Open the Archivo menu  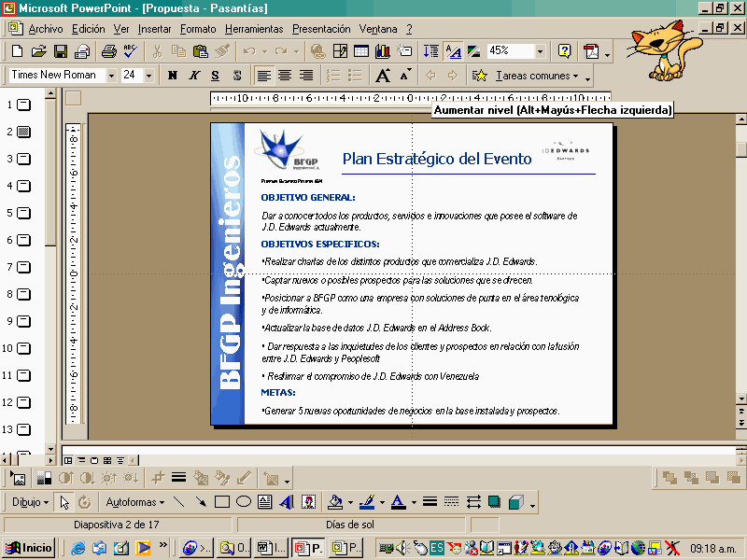pos(45,29)
